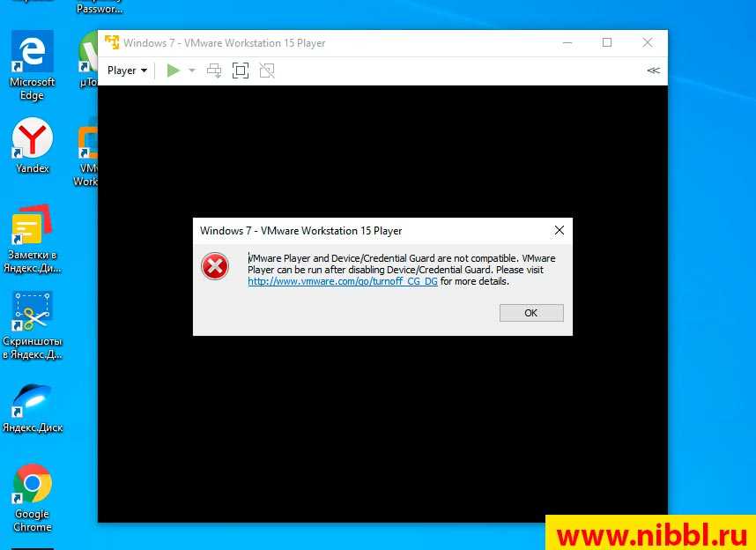Maximize the VMware Player window
756x550 pixels.
pyautogui.click(x=606, y=42)
